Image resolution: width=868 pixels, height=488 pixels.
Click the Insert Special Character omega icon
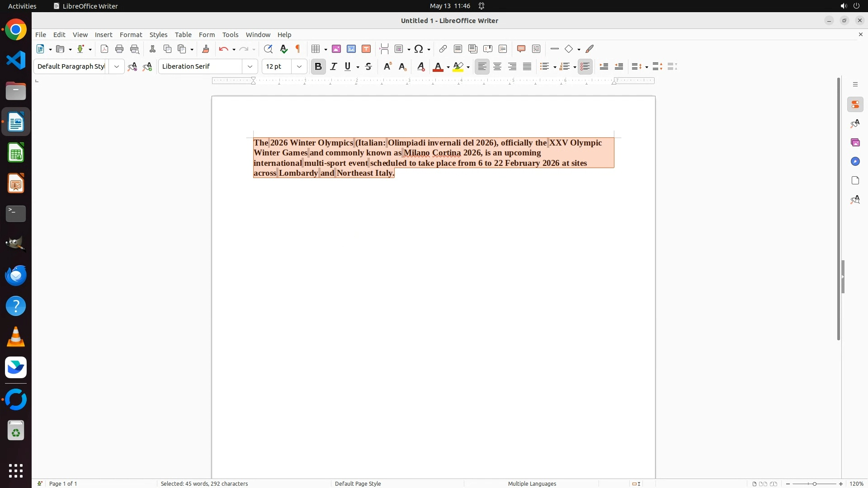[x=419, y=49]
